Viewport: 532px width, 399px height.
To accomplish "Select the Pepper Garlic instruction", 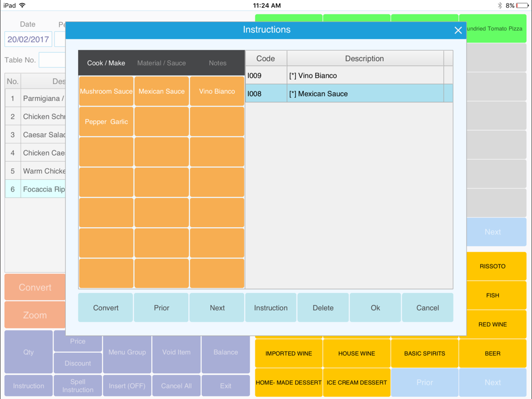I will (106, 121).
